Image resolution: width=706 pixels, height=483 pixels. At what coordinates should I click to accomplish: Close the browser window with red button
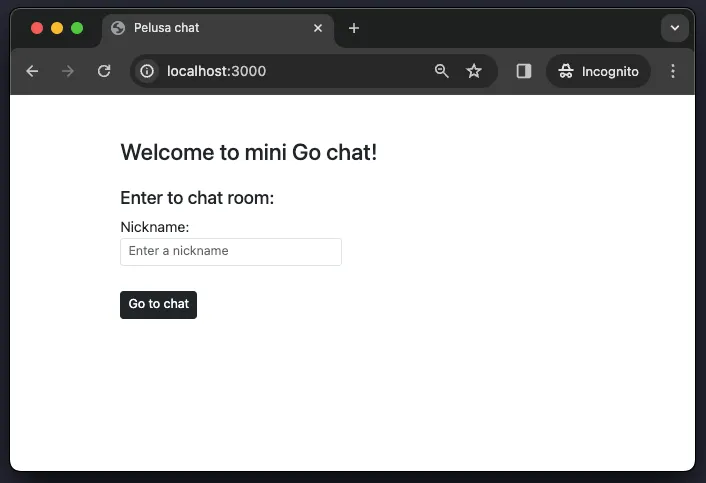37,28
